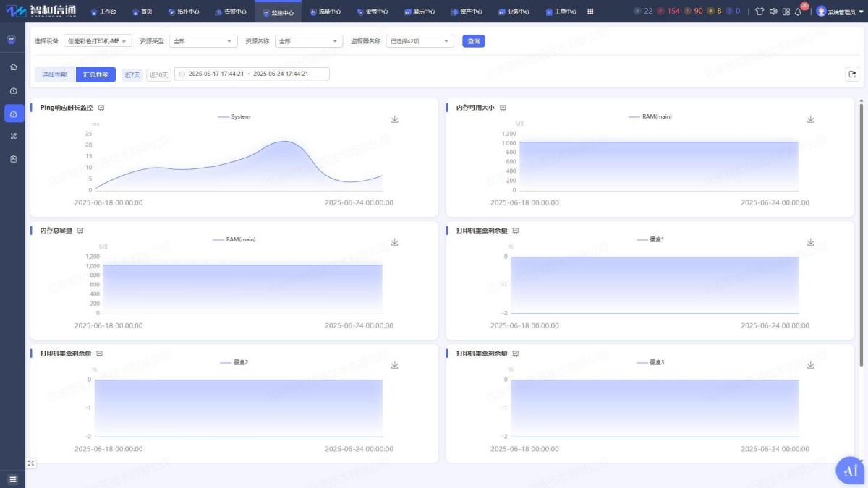Go to the 告警中心 tab
The width and height of the screenshot is (868, 488).
[x=231, y=12]
